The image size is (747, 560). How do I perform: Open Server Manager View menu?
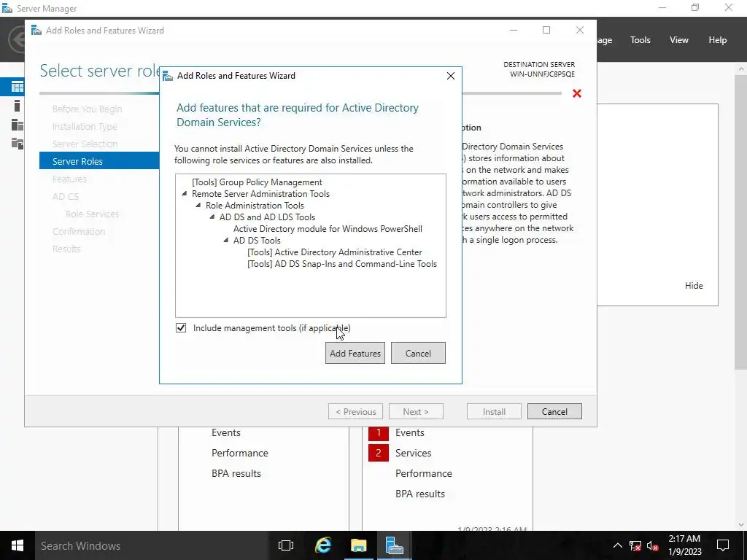click(679, 40)
